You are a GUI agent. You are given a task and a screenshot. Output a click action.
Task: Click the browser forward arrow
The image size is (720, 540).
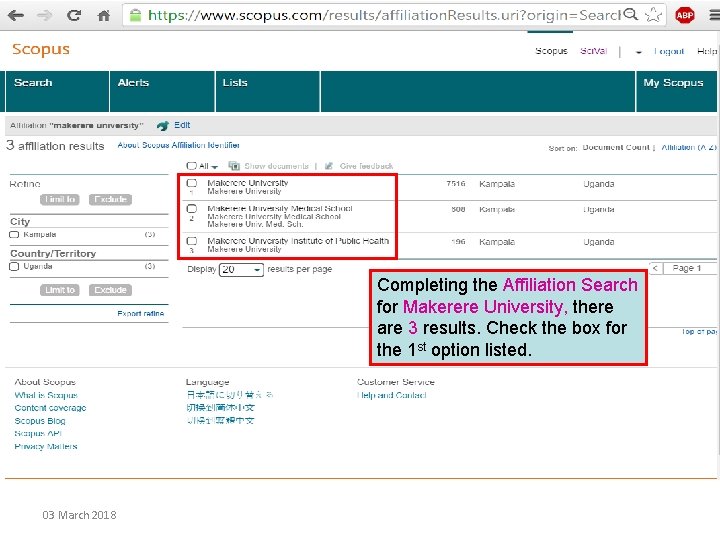click(45, 15)
